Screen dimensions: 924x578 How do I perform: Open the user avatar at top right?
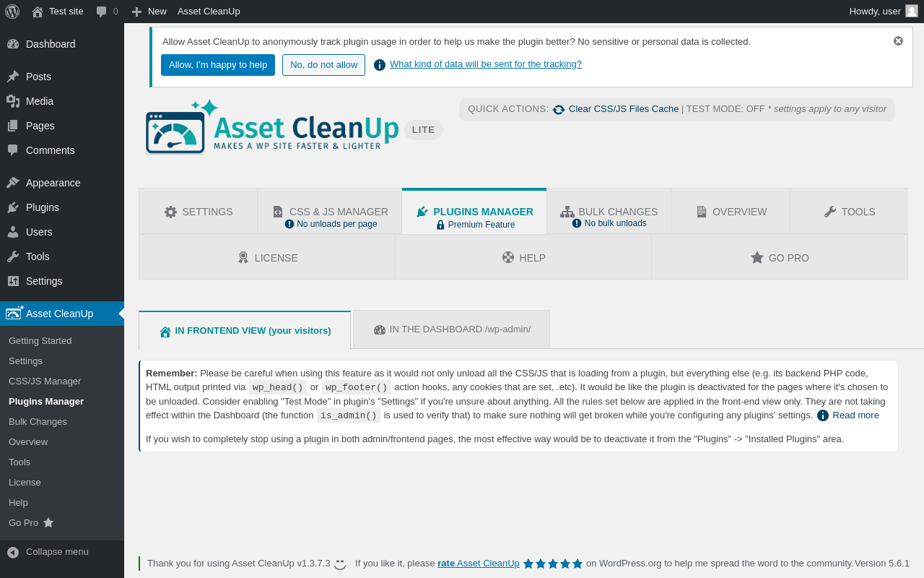click(x=912, y=11)
